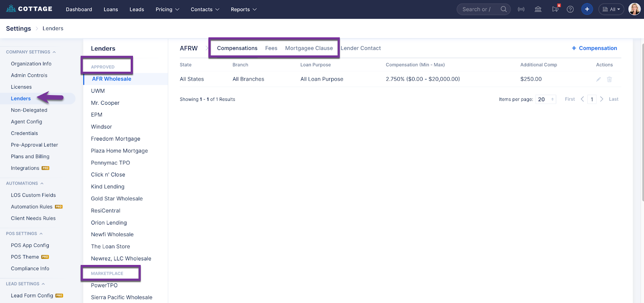Delete the All States compensation row
The height and width of the screenshot is (303, 644).
(x=609, y=79)
